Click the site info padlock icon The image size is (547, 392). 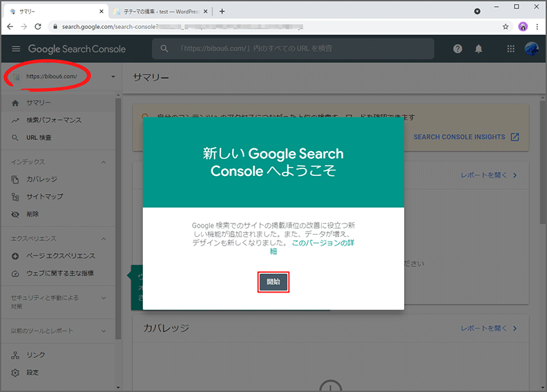click(x=55, y=26)
